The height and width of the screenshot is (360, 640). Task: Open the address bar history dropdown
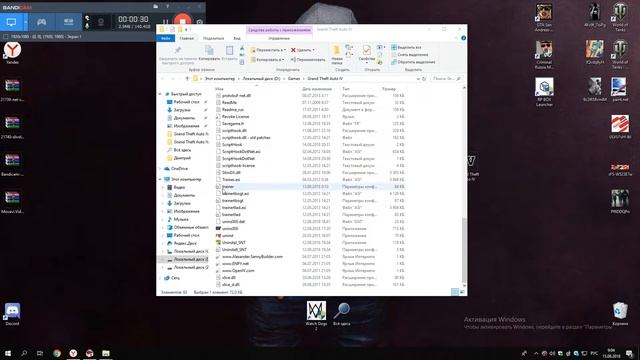pyautogui.click(x=418, y=78)
